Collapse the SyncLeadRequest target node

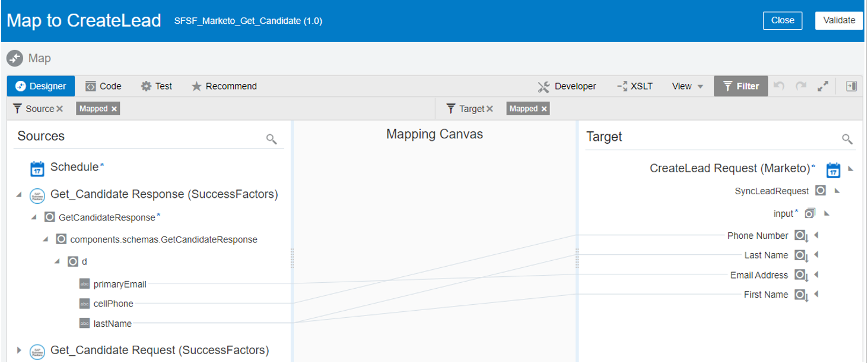(x=837, y=191)
